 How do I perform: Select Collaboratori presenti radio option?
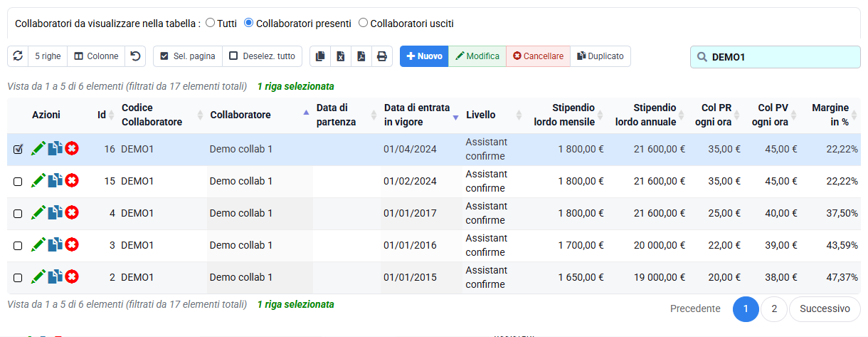(248, 23)
